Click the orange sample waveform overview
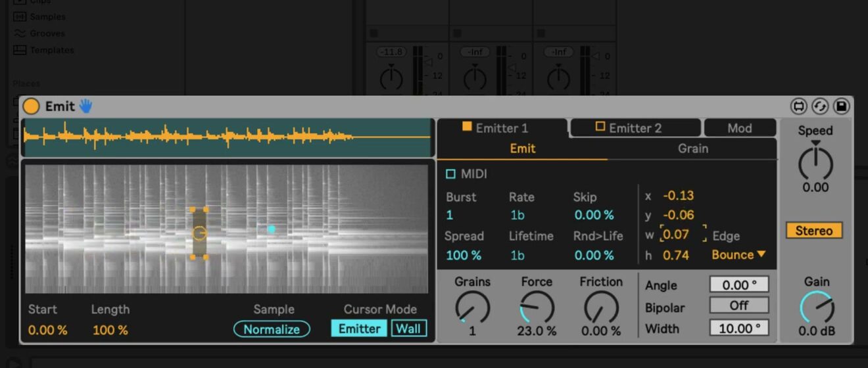Viewport: 868px width, 368px height. (x=227, y=137)
